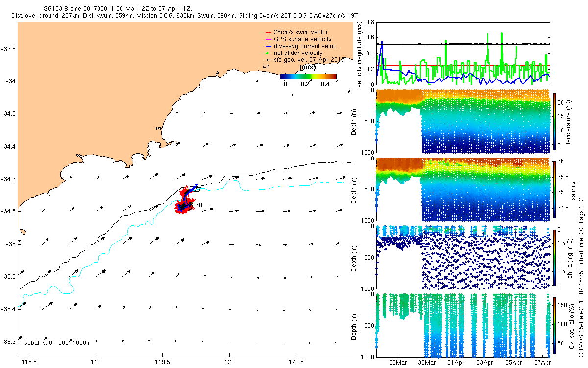Click the "30" date label beside the glider track

click(x=199, y=205)
